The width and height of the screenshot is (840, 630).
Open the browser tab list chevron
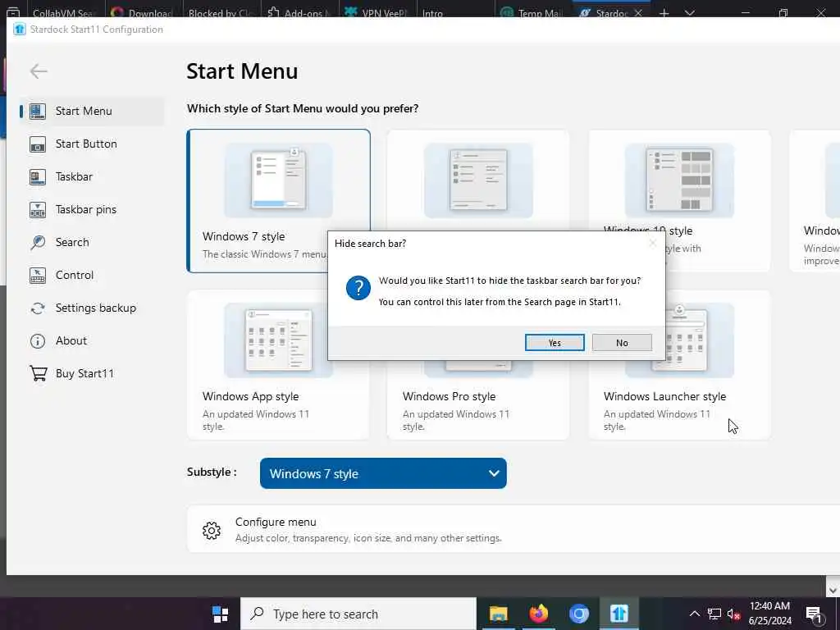tap(689, 13)
